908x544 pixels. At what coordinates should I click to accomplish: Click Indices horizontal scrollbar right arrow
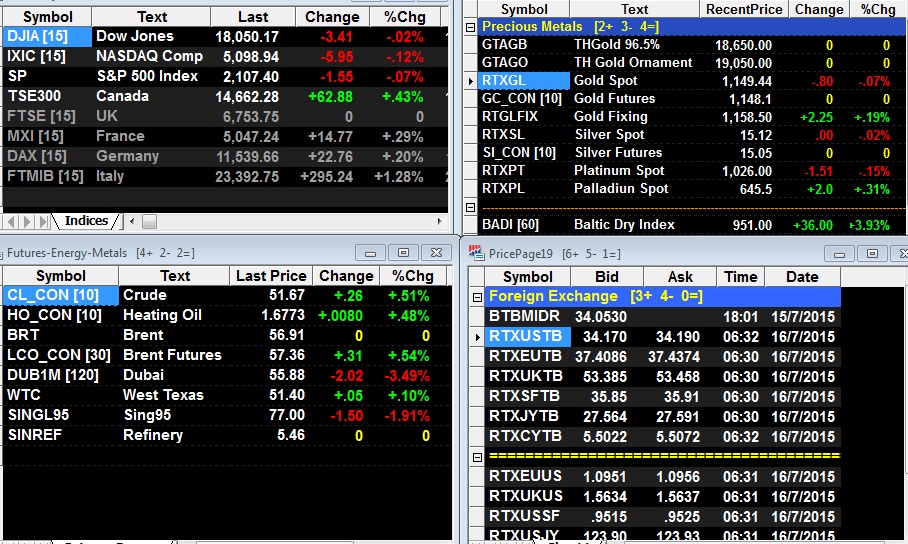pos(440,221)
